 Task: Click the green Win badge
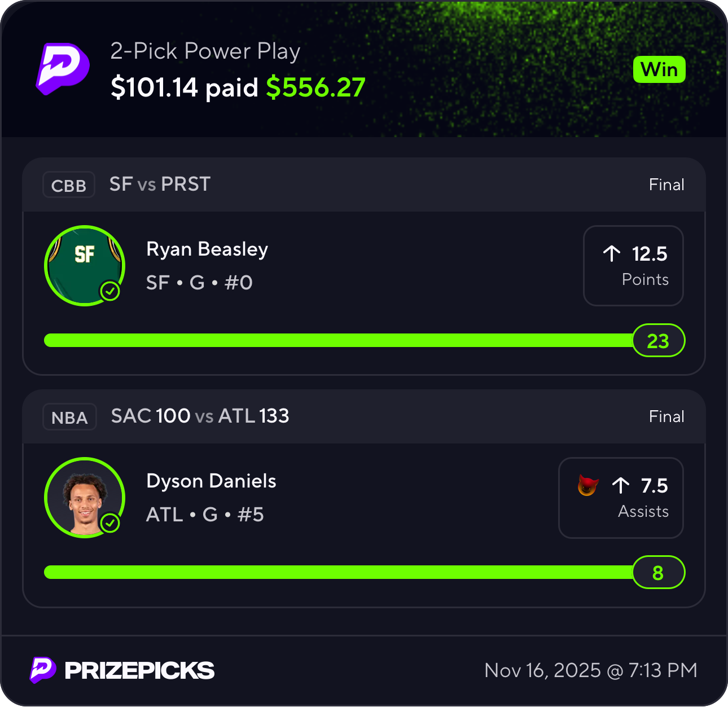pyautogui.click(x=659, y=70)
